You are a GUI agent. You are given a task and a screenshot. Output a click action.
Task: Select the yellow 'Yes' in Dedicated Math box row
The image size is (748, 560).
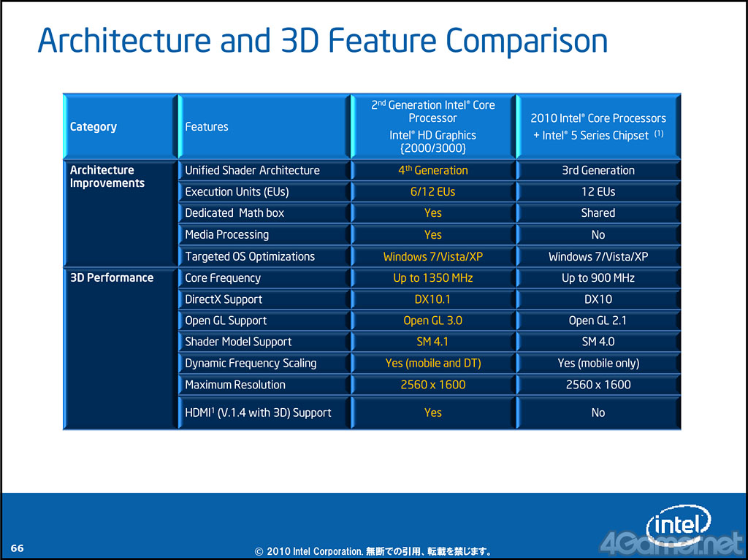[433, 212]
